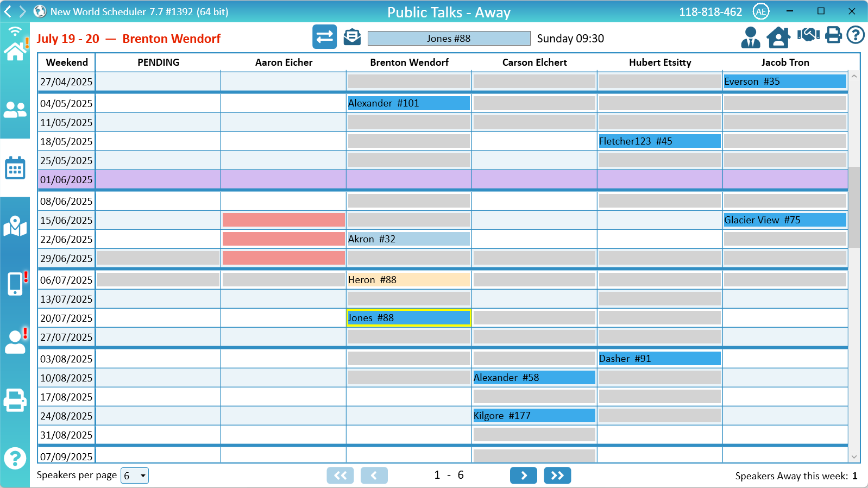Select the 20/07/2025 weekend date
The image size is (868, 488).
click(66, 318)
